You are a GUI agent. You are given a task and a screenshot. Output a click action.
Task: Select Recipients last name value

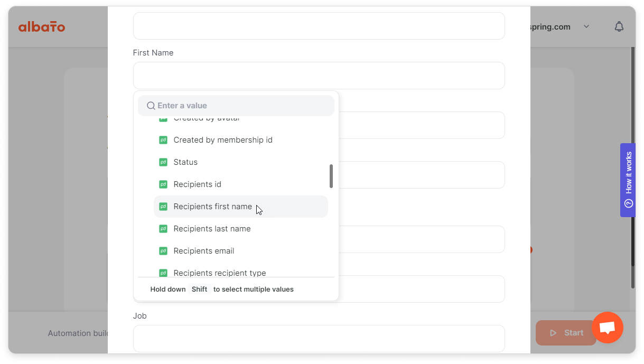tap(241, 229)
